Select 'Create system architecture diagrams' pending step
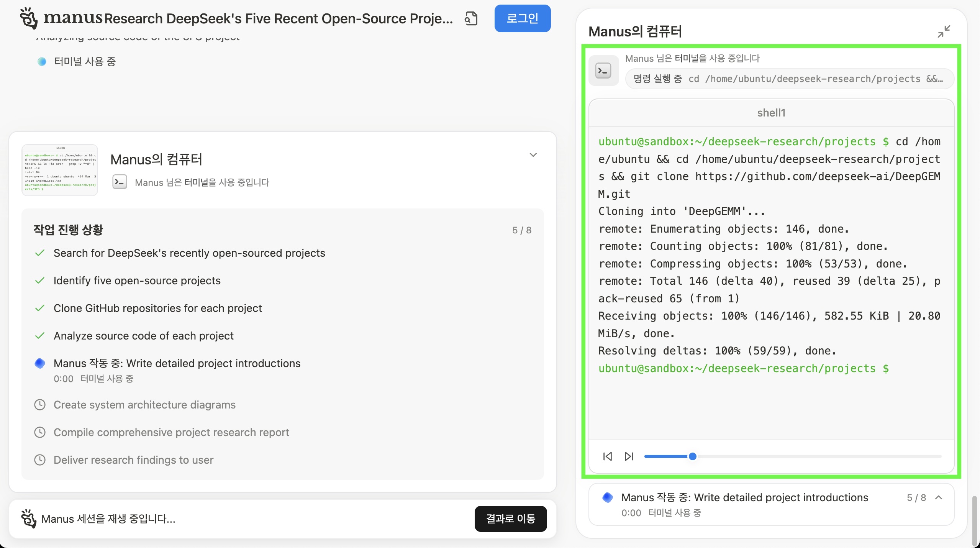980x548 pixels. click(x=144, y=405)
